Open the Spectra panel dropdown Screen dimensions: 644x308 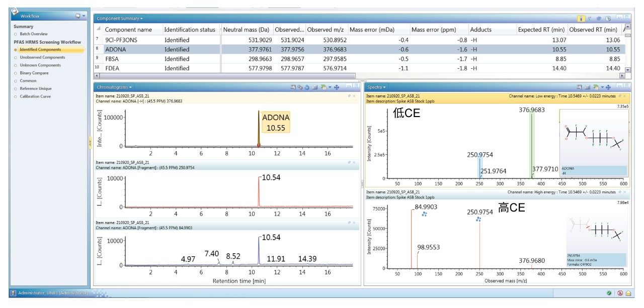377,87
